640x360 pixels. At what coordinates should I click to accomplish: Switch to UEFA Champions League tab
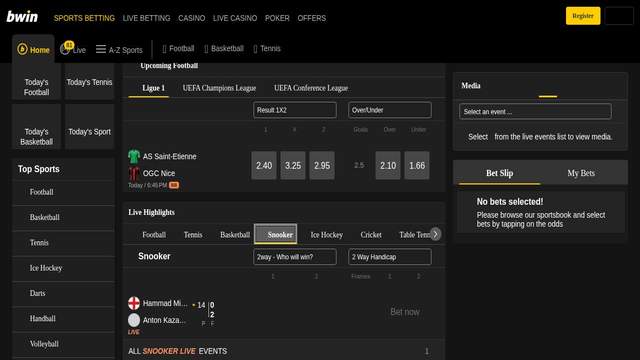coord(219,88)
